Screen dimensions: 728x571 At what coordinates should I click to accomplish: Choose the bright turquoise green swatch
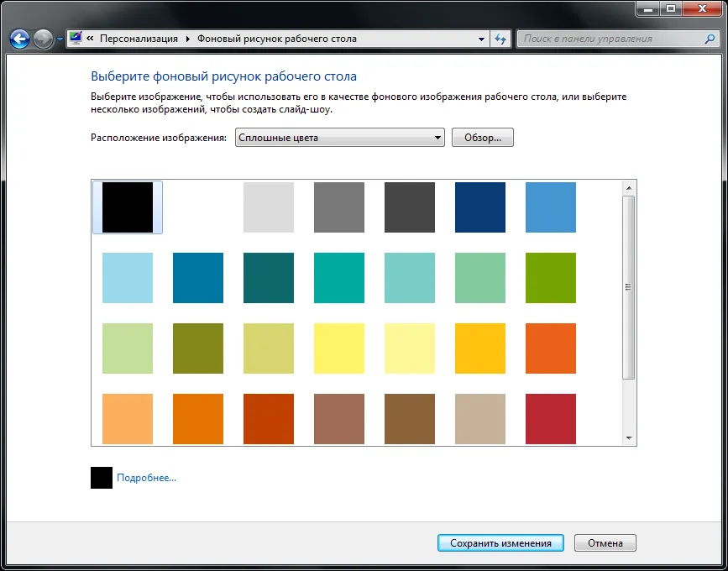point(339,278)
